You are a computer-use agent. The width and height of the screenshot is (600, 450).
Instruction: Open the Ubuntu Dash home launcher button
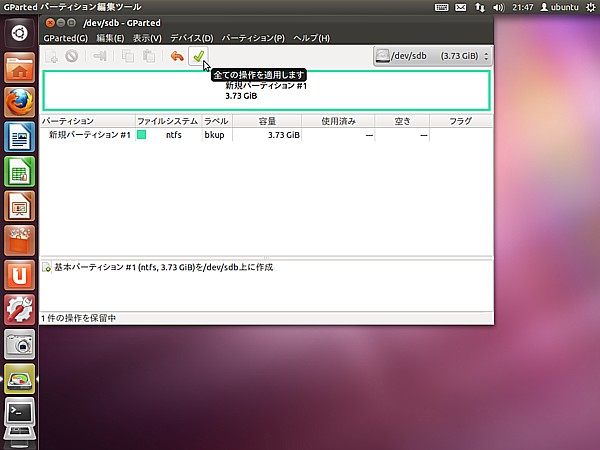[x=19, y=33]
